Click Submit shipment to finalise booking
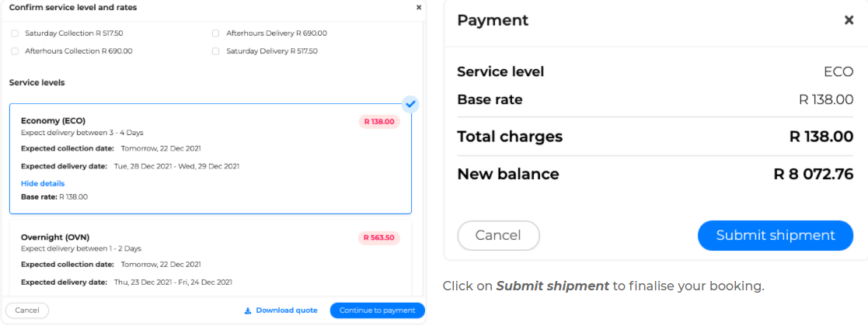Image resolution: width=868 pixels, height=326 pixels. tap(775, 235)
